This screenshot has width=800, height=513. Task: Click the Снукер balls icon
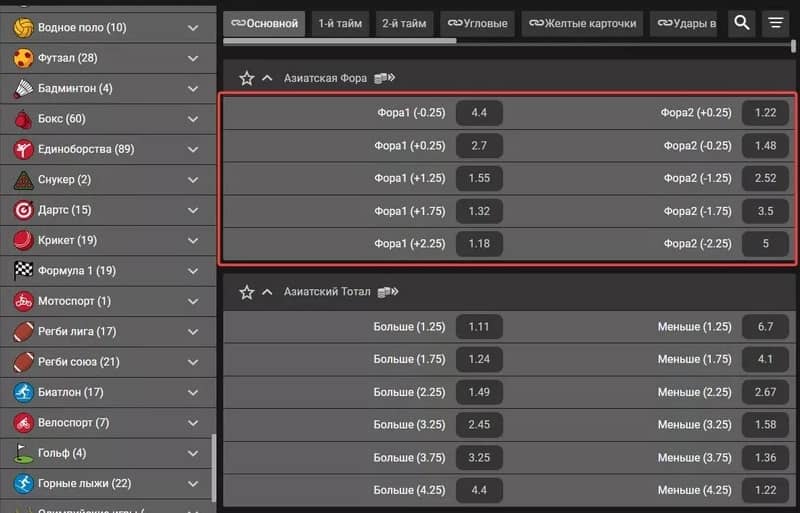(23, 180)
